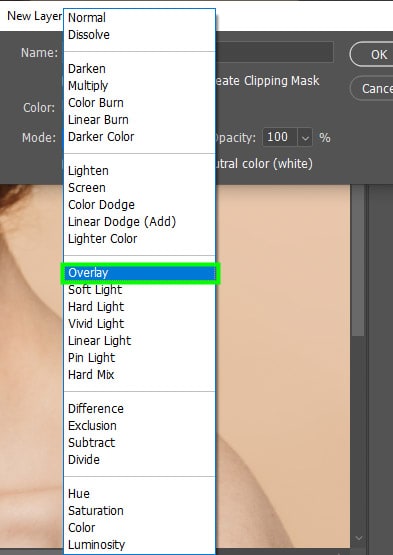The height and width of the screenshot is (555, 393).
Task: Pick Hard Light blend mode
Action: tap(139, 307)
